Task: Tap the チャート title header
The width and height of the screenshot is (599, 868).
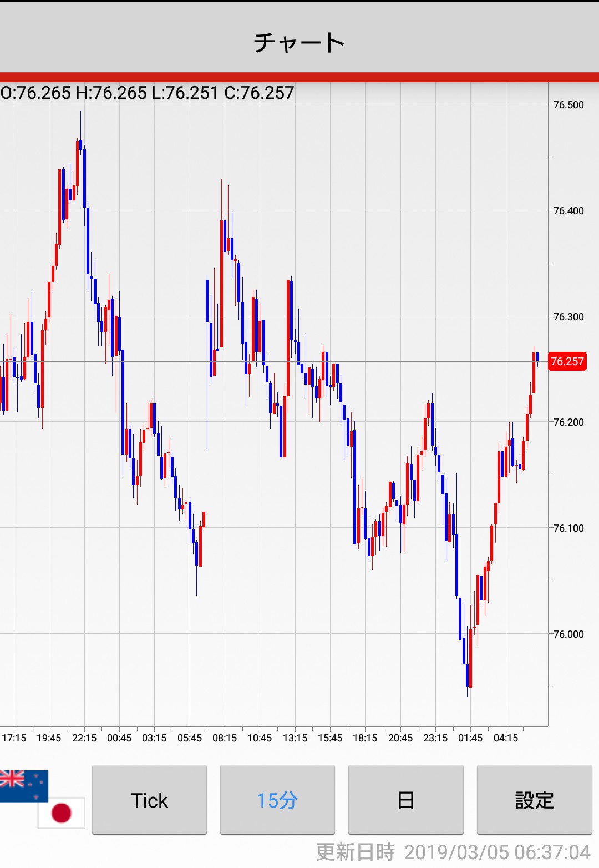Action: 299,42
